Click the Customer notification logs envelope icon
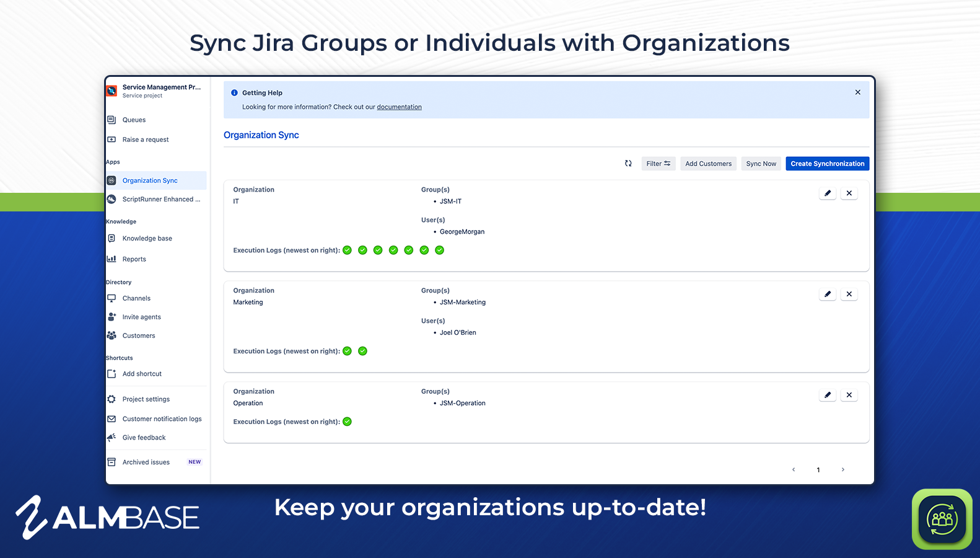980x558 pixels. pos(112,419)
